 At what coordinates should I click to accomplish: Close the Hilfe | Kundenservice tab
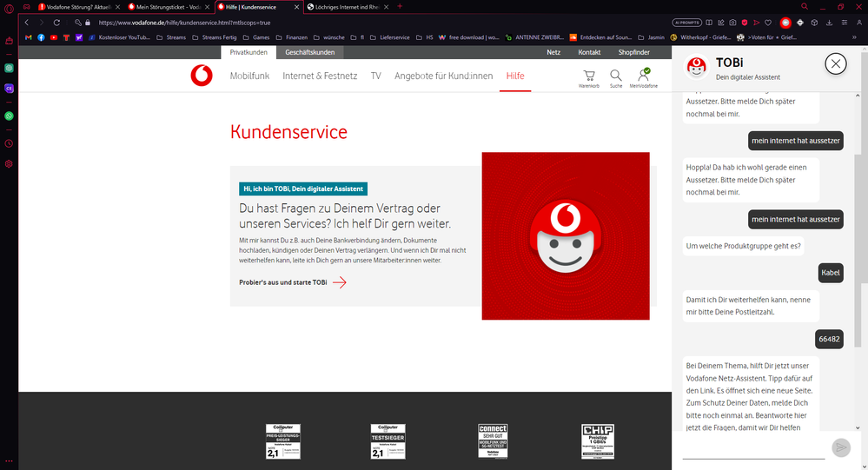click(296, 7)
